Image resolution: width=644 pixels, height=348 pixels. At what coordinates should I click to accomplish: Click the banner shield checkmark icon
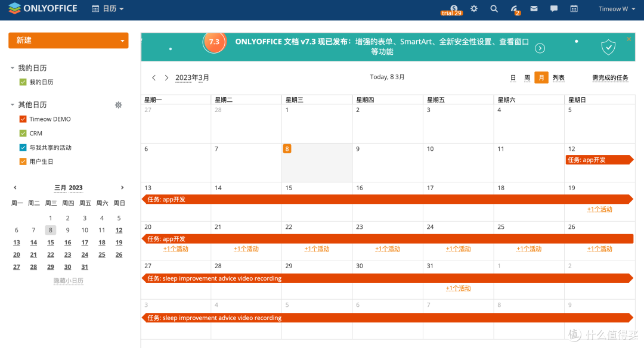click(x=608, y=47)
